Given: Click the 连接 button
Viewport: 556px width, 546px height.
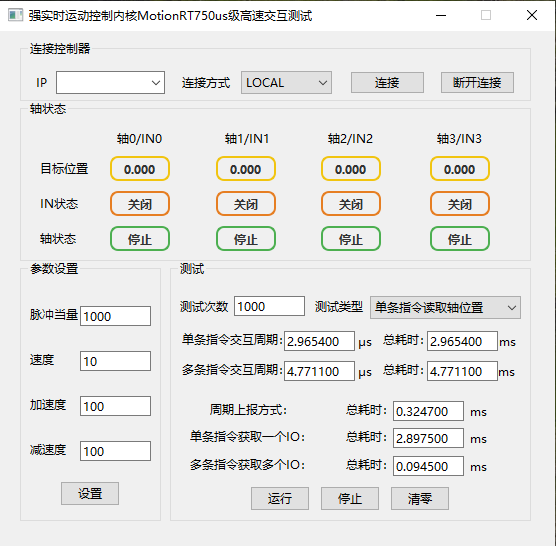Looking at the screenshot, I should [x=387, y=83].
